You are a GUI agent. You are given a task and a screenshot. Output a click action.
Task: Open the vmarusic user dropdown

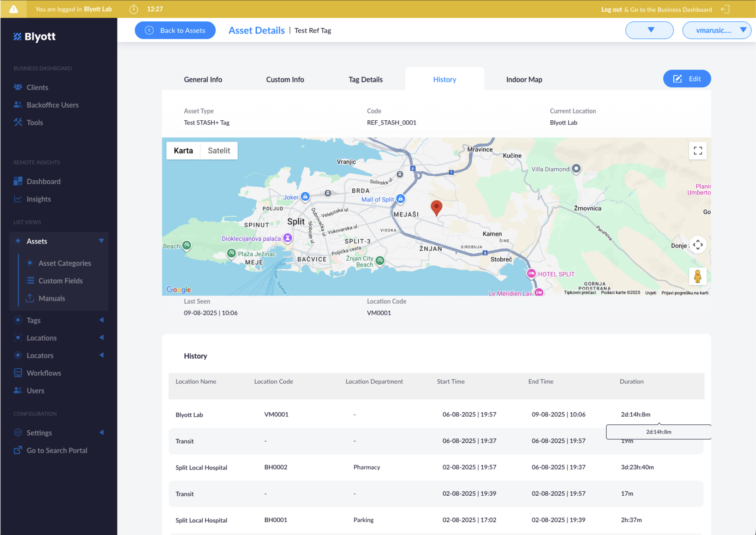coord(716,30)
